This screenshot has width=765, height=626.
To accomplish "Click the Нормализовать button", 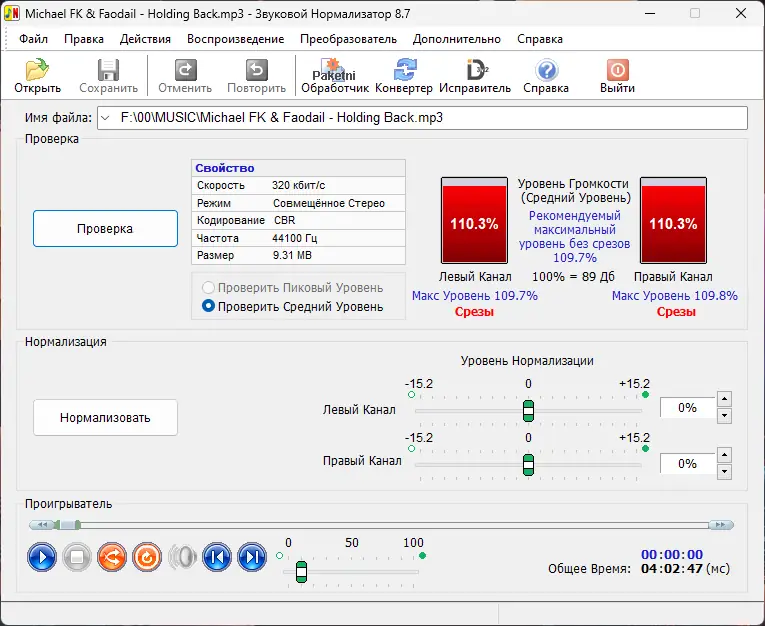I will (x=105, y=417).
